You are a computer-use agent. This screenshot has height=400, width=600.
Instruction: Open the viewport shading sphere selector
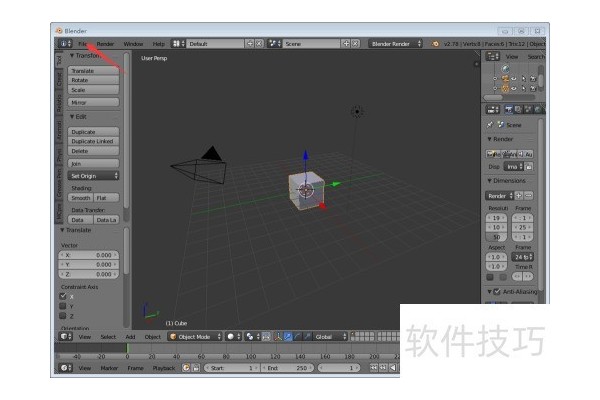233,336
